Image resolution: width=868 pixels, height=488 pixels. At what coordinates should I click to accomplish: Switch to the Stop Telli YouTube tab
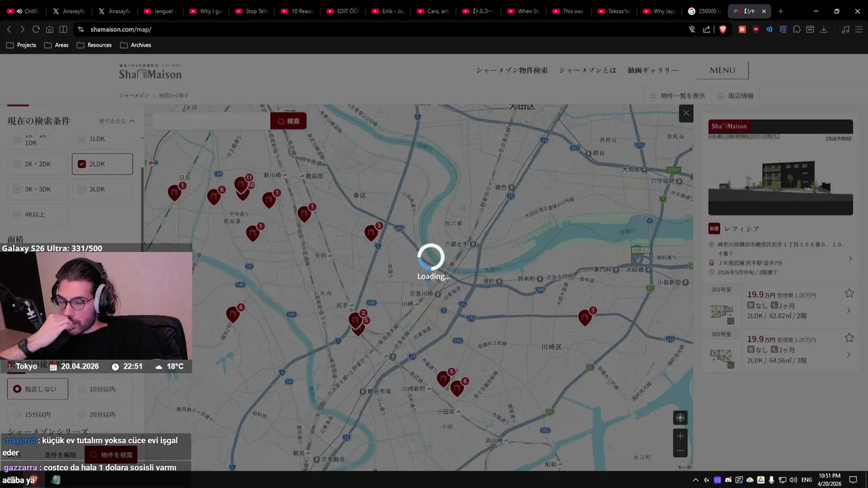(x=251, y=11)
